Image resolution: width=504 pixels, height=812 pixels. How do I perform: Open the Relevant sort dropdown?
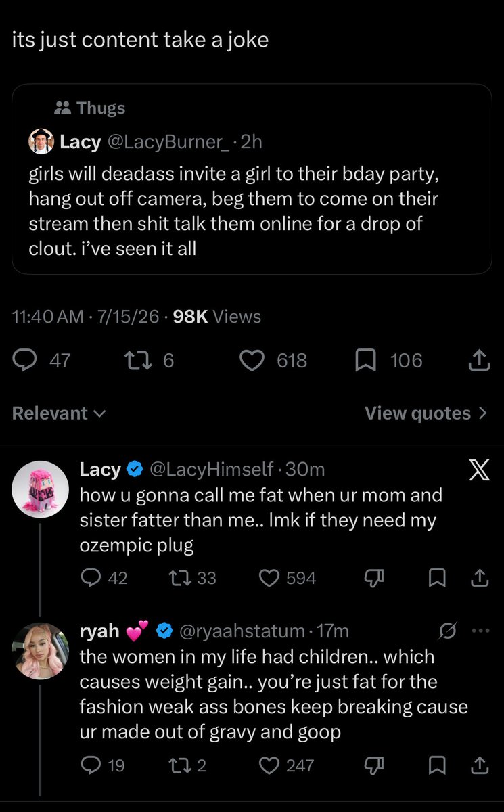coord(60,413)
